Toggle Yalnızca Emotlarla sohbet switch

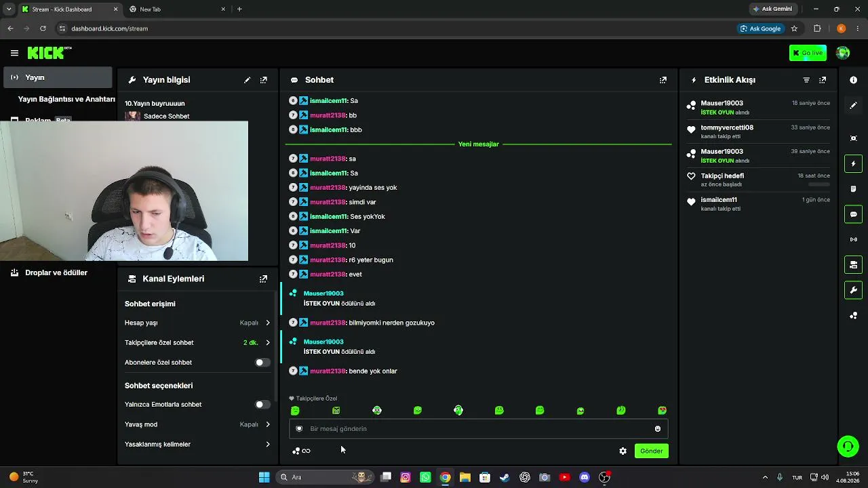[262, 405]
